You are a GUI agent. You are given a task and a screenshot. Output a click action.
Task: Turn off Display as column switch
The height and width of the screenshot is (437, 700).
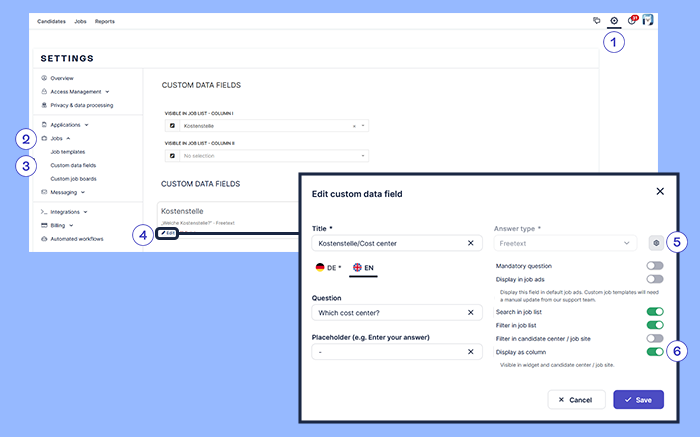click(x=655, y=352)
